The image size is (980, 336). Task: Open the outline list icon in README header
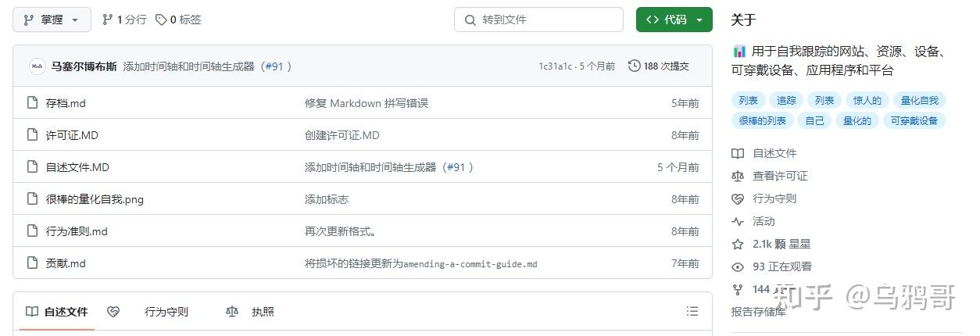pyautogui.click(x=692, y=312)
